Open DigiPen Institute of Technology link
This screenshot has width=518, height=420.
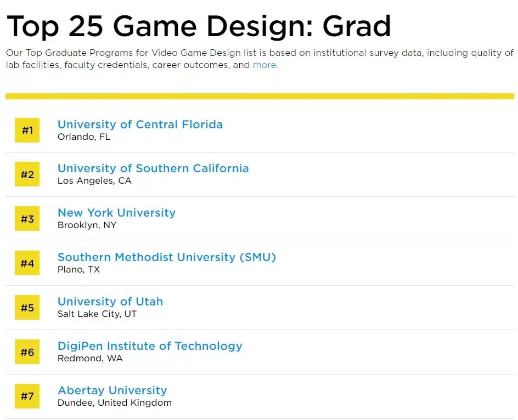click(150, 346)
